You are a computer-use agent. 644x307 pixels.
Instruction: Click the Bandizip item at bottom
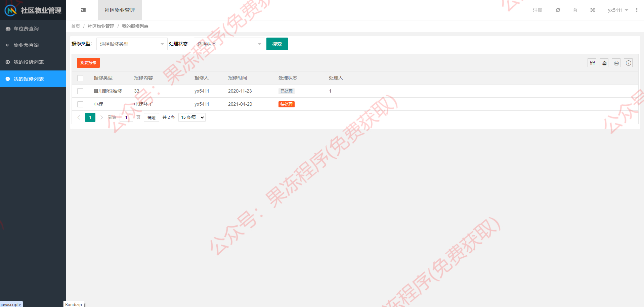click(x=74, y=304)
